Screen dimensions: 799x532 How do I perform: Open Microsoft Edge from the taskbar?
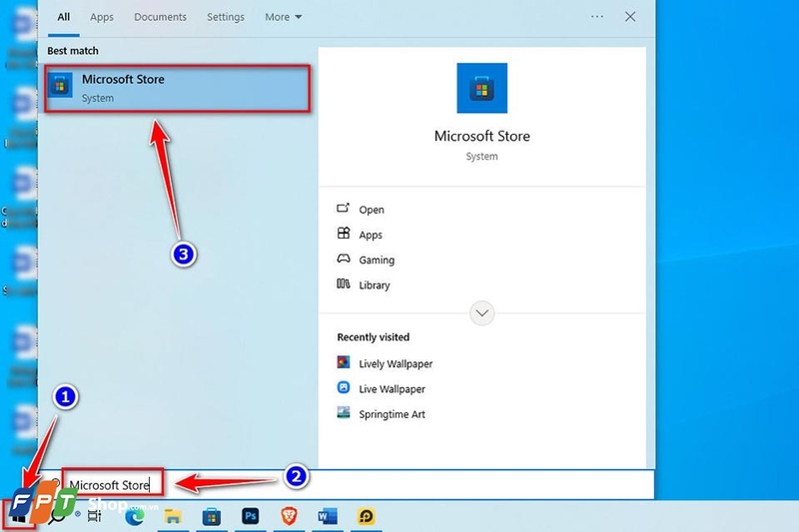135,517
